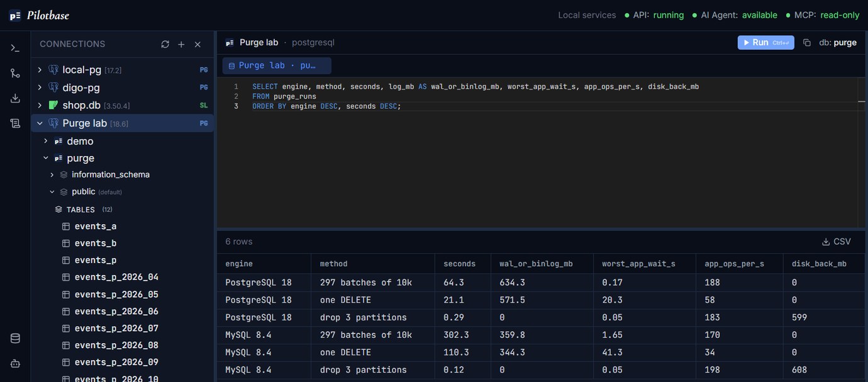
Task: Click the wal_or_binlog_mb column header
Action: point(542,264)
